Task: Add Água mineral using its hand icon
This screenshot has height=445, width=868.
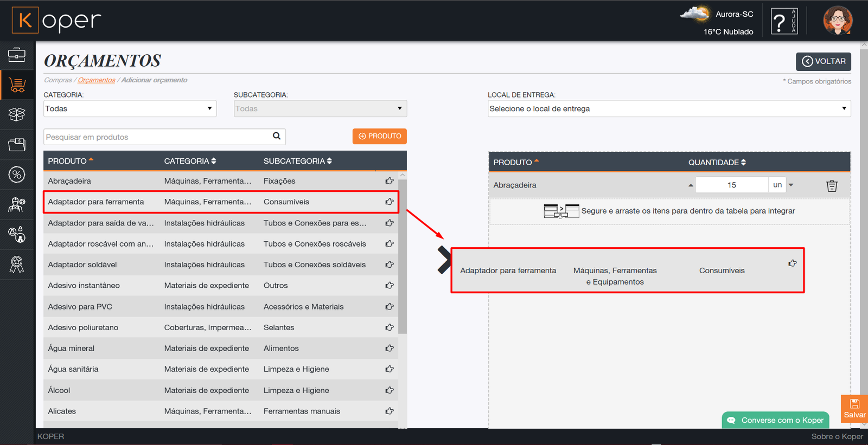Action: pos(390,349)
